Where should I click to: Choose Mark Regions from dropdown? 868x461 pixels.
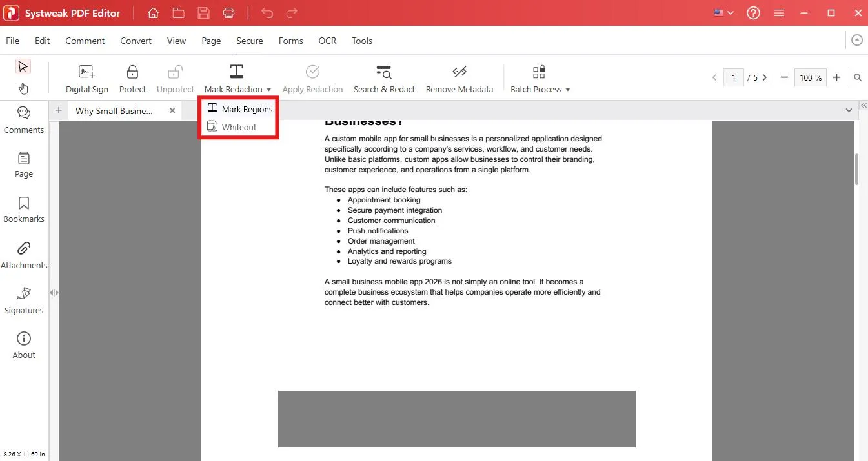[239, 109]
